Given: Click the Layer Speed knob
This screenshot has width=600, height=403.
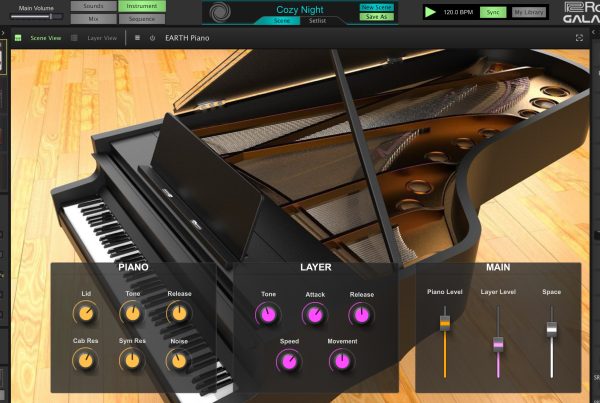Looking at the screenshot, I should (x=289, y=362).
